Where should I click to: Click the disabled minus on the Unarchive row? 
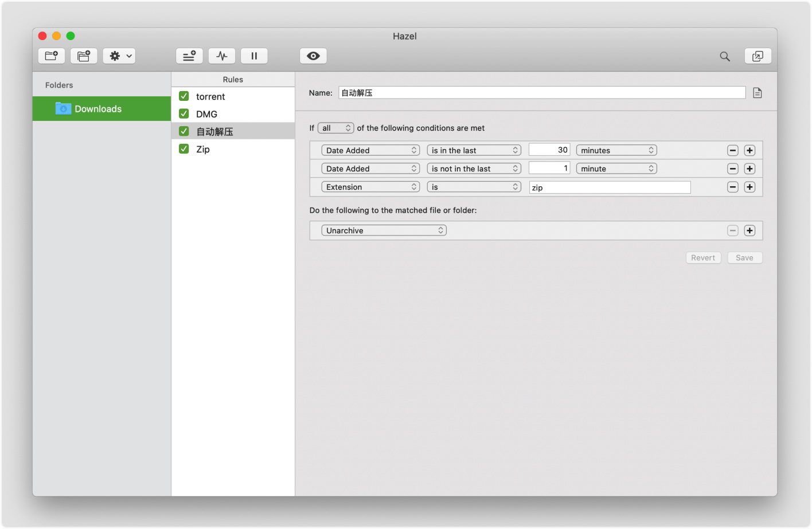[733, 230]
